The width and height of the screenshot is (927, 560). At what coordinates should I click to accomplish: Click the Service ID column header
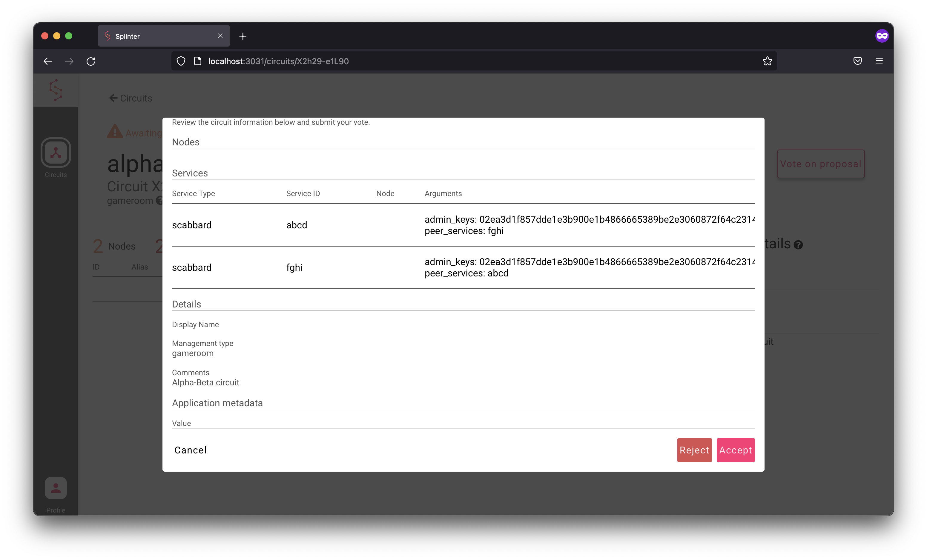coord(303,193)
